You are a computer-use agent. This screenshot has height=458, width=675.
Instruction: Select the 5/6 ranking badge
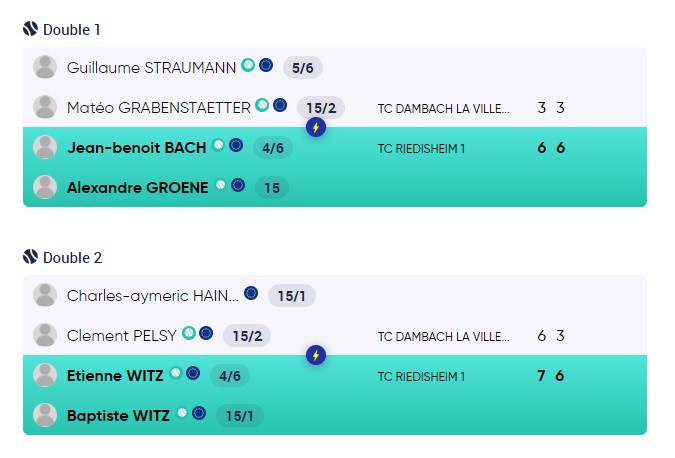303,68
